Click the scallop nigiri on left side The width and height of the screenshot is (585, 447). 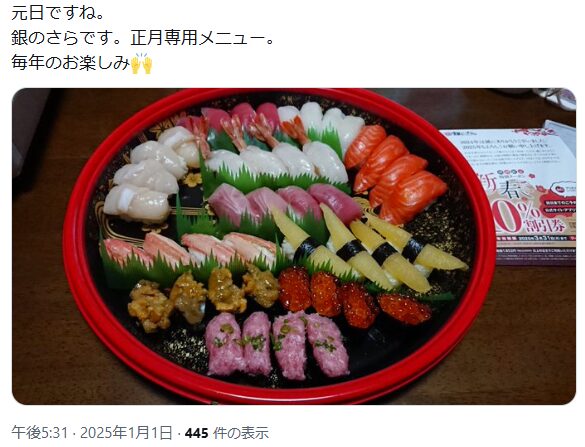click(x=150, y=175)
